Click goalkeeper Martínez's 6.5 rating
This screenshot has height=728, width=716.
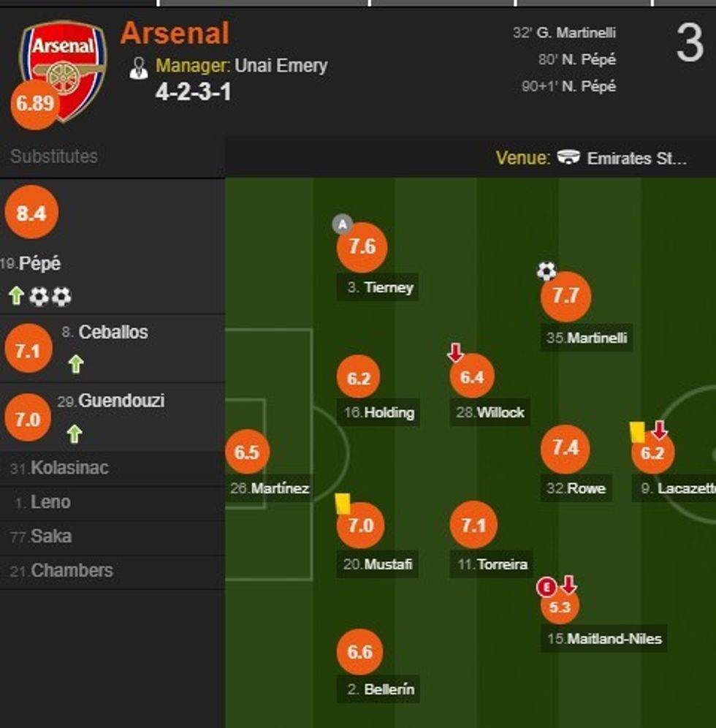(x=247, y=452)
